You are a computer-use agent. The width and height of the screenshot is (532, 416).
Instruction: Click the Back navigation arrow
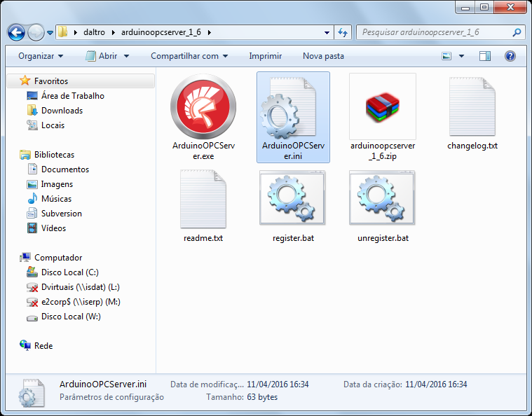pyautogui.click(x=16, y=32)
